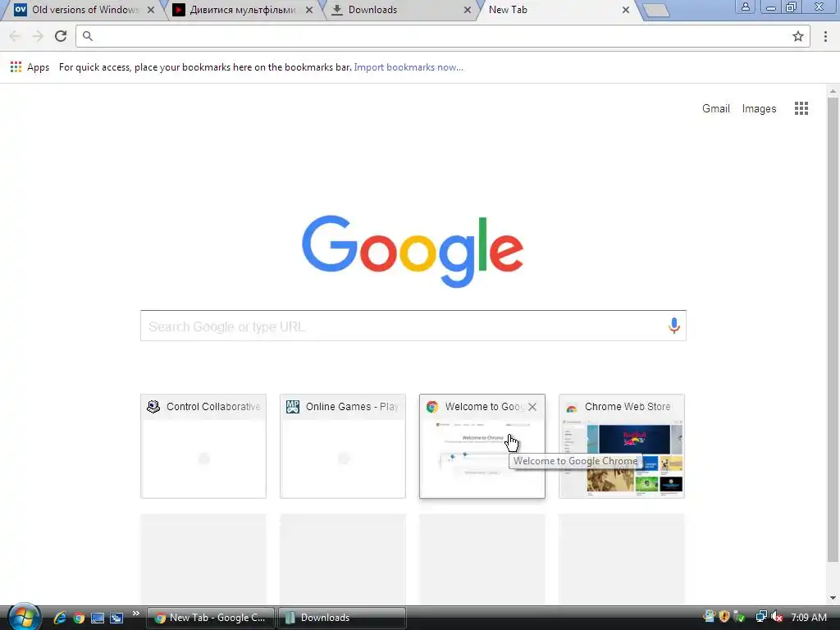
Task: Close the Old versions of Windows tab
Action: [x=151, y=10]
